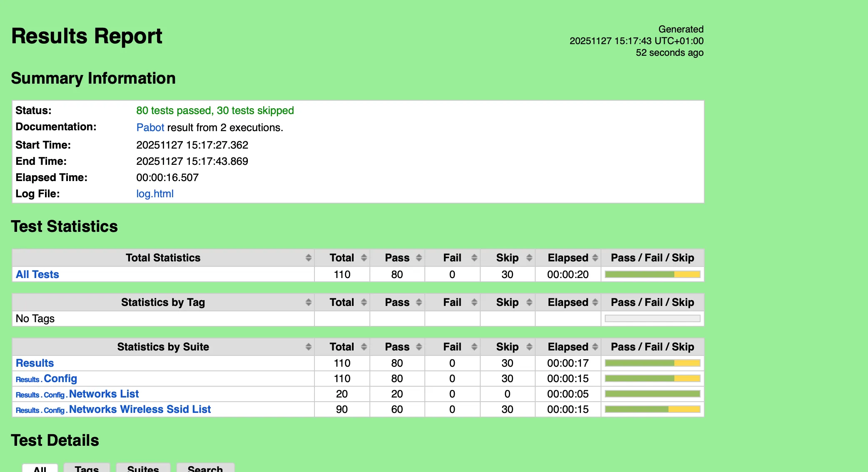868x472 pixels.
Task: Open the log.html link
Action: (x=155, y=194)
